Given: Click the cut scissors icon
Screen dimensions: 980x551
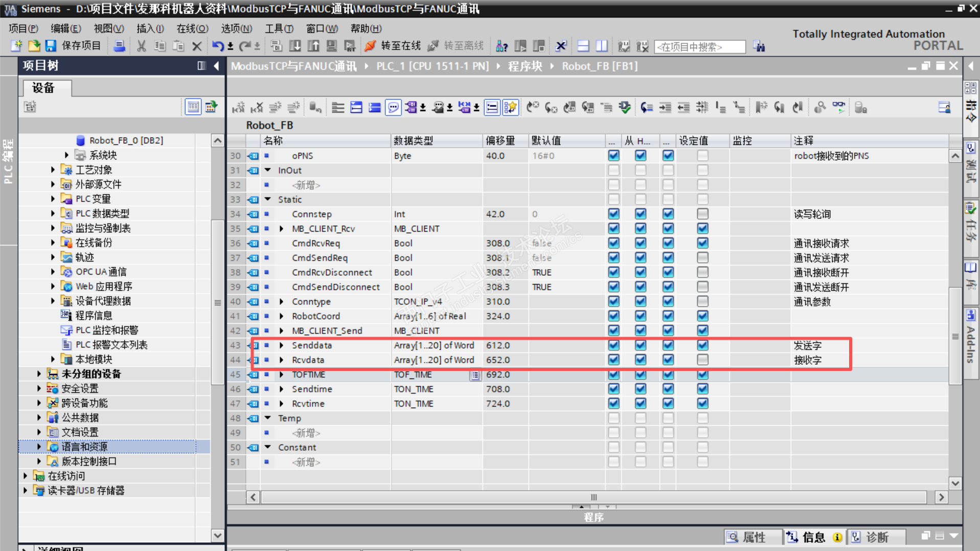Looking at the screenshot, I should (142, 46).
